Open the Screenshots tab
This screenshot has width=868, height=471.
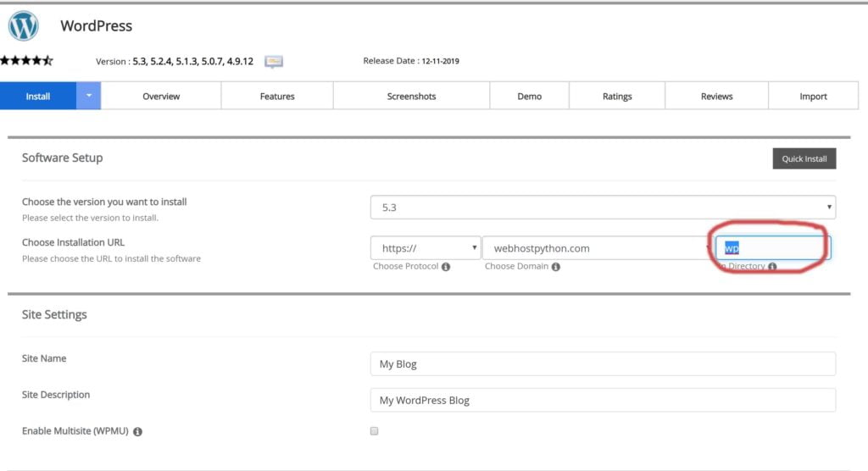point(411,96)
